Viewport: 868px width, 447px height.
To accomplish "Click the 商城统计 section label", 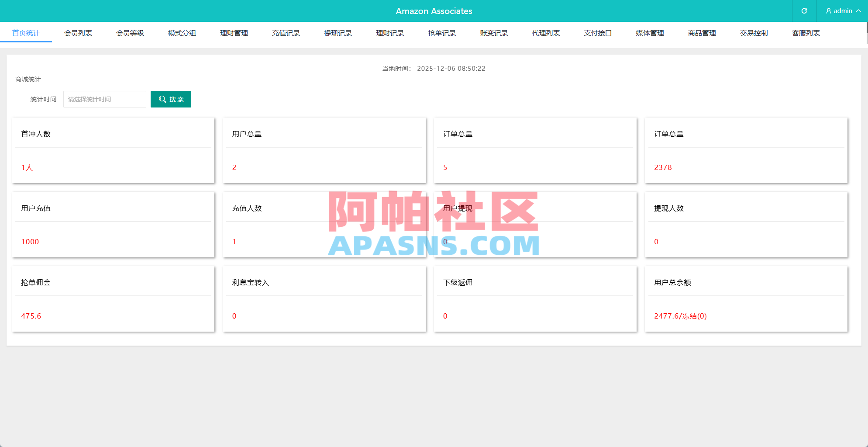I will tap(28, 79).
